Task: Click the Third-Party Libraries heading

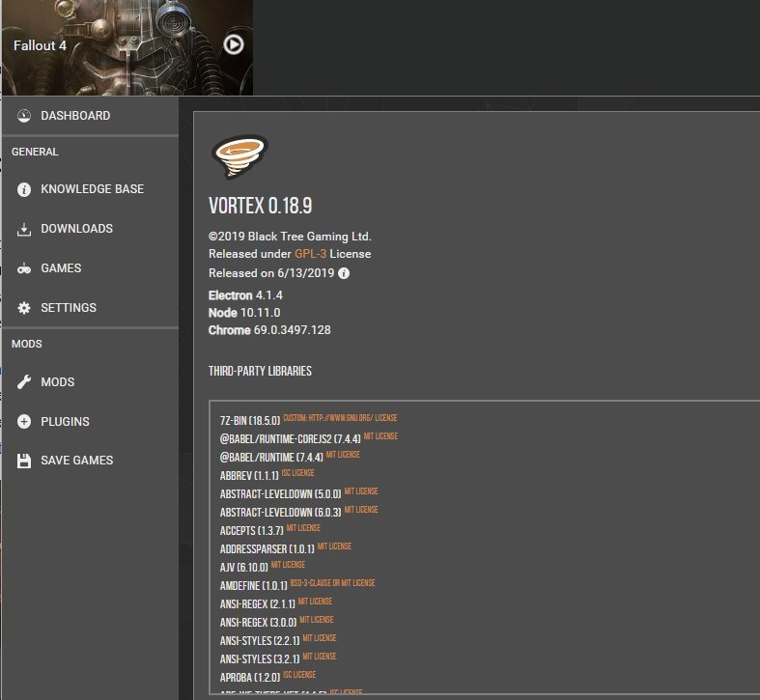Action: coord(260,372)
